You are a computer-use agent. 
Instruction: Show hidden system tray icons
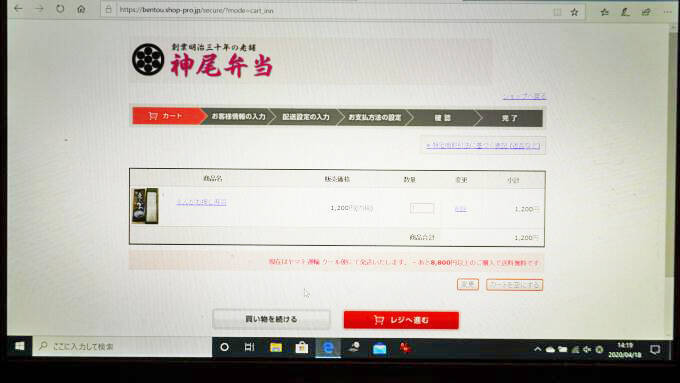click(x=537, y=349)
